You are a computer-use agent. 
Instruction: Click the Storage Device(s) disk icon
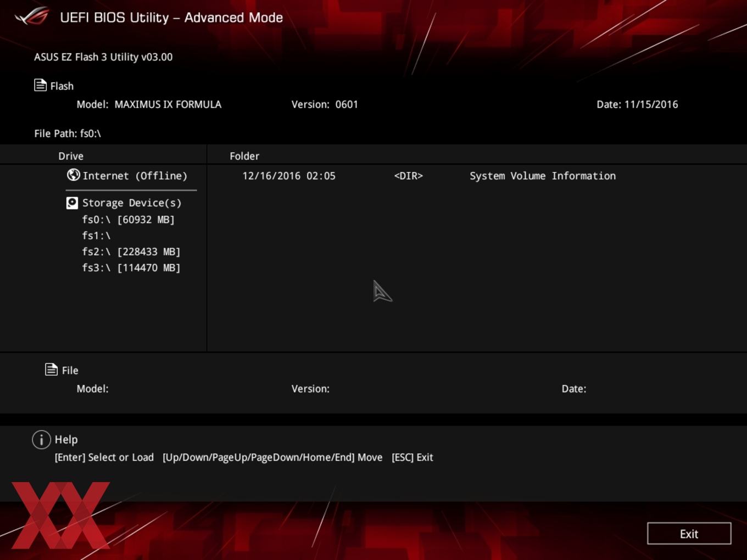72,203
